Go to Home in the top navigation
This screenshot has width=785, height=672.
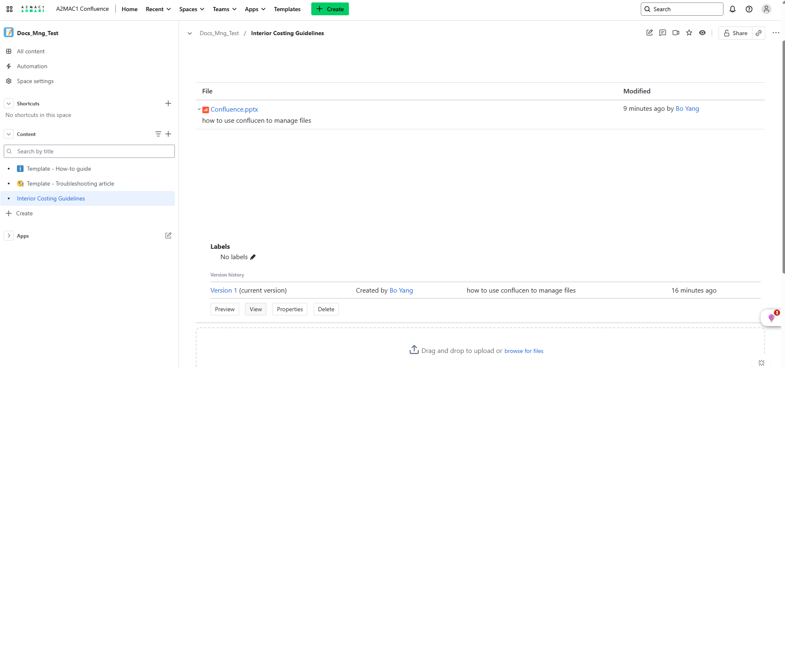[x=130, y=9]
